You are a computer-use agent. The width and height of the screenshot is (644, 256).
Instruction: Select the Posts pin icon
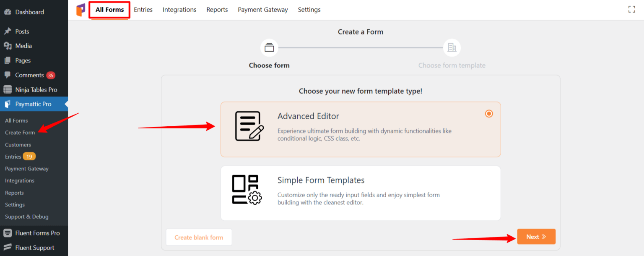[8, 31]
